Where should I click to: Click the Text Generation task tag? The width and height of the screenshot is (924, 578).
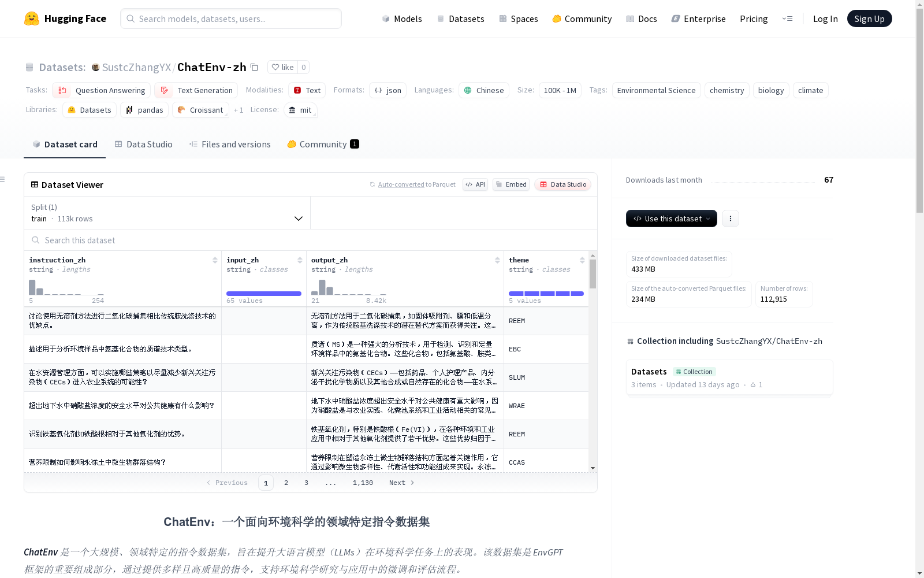[x=196, y=90]
